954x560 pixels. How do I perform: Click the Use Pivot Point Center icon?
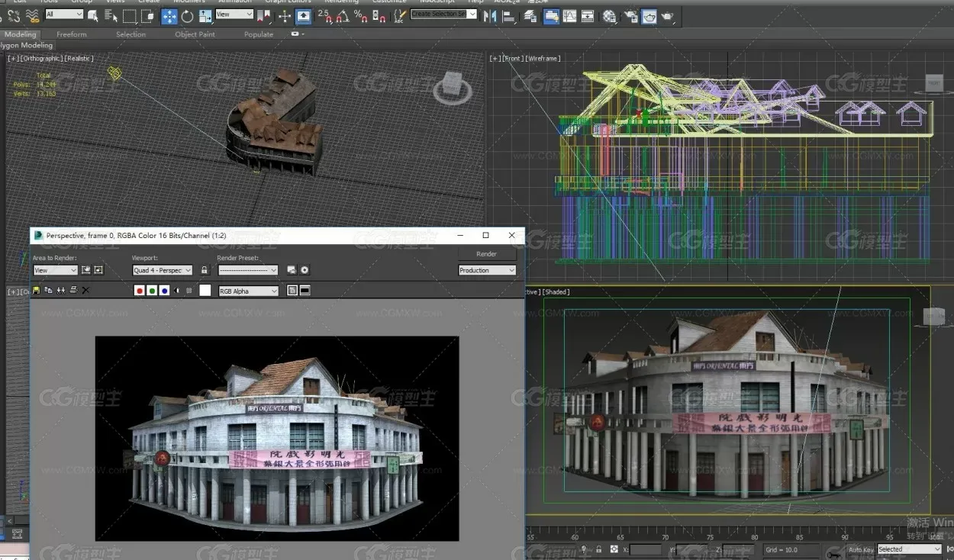point(266,15)
